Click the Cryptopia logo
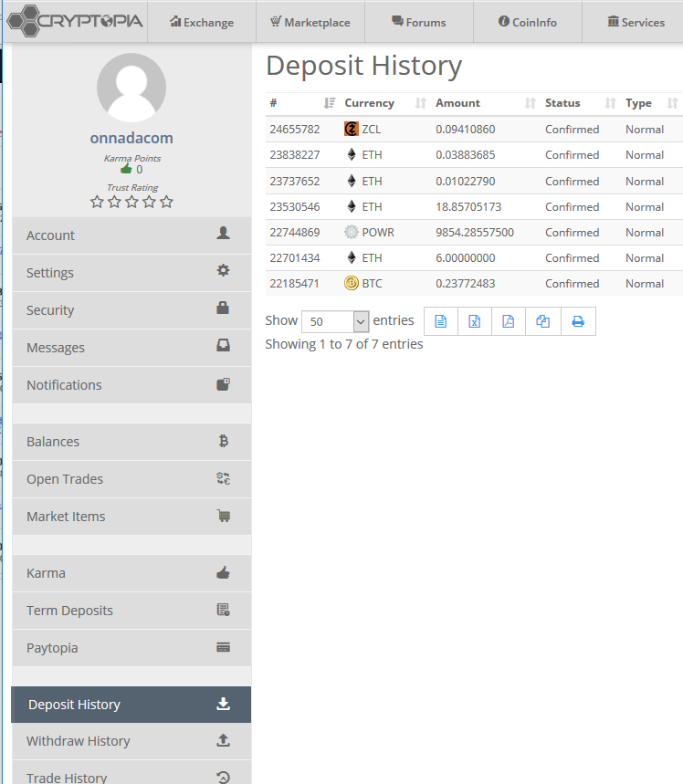 pos(75,20)
